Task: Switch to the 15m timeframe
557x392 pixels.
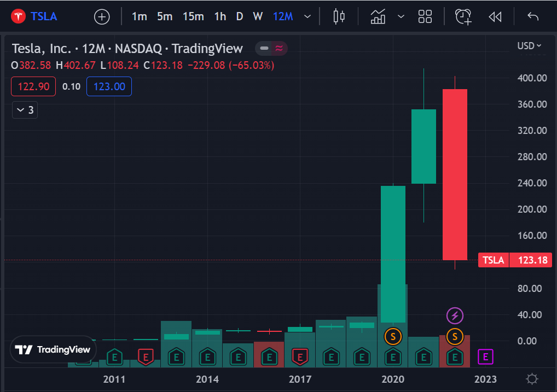Action: click(193, 16)
